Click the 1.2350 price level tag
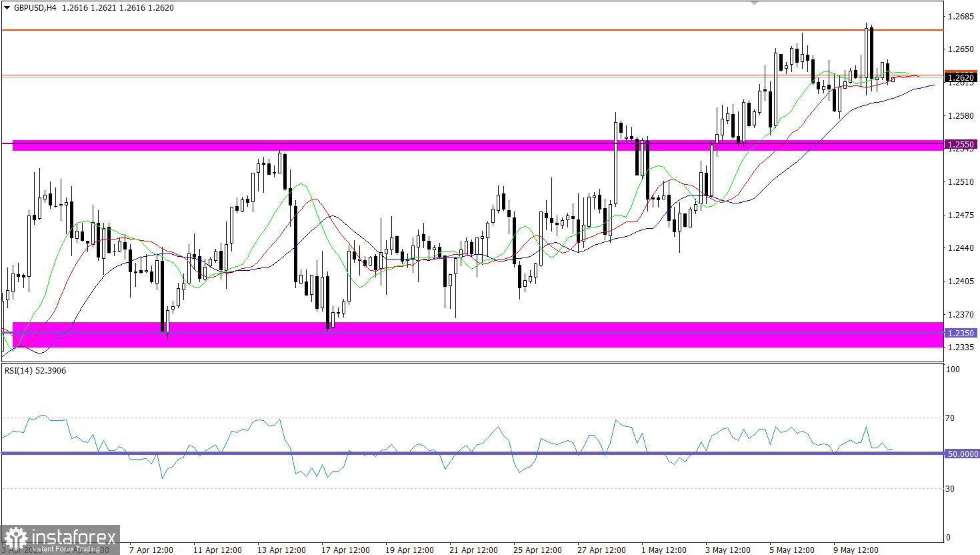Screen dimensions: 980x555 pos(961,333)
